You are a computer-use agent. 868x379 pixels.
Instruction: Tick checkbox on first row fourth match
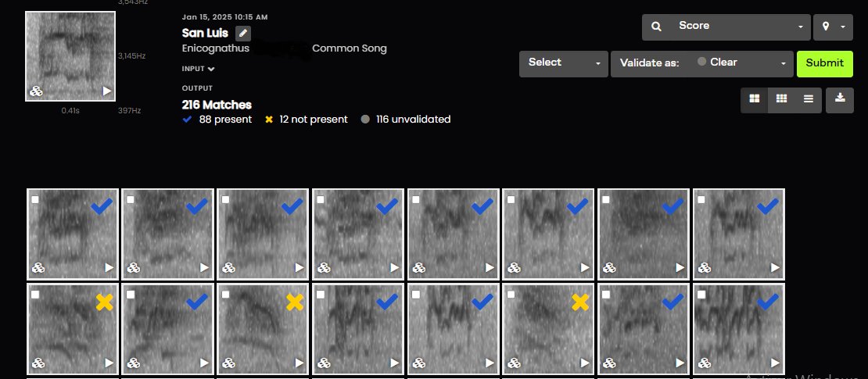321,200
